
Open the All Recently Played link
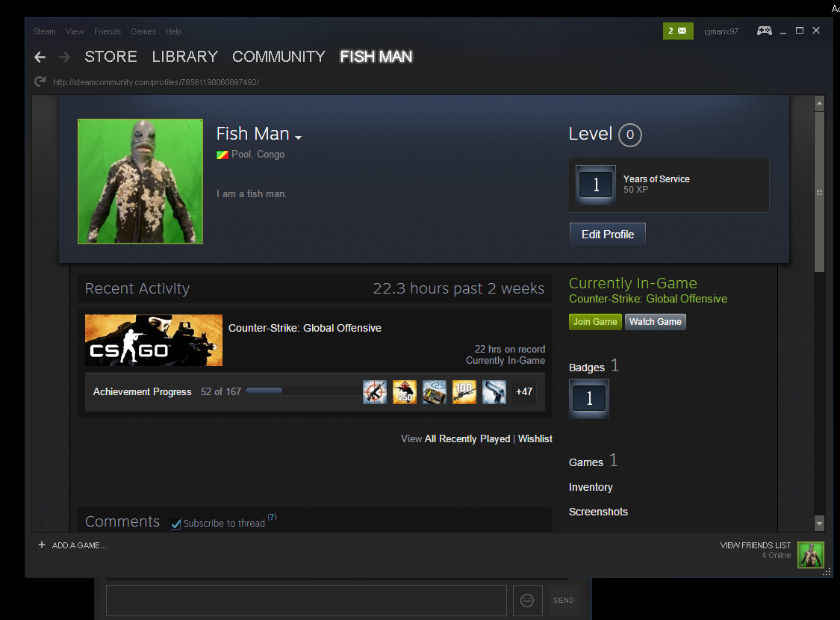(x=467, y=439)
